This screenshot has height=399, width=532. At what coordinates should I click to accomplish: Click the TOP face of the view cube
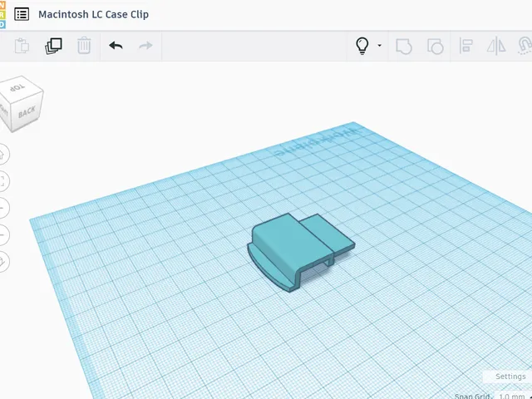point(17,87)
